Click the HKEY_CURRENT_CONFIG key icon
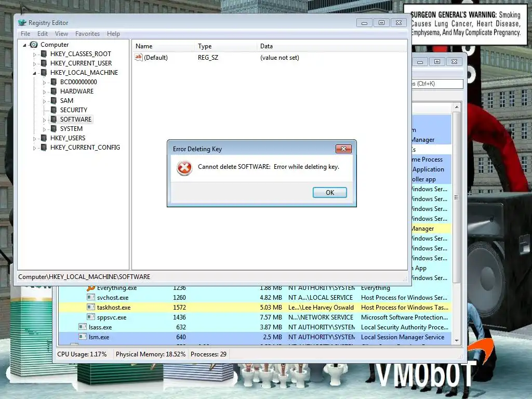Screen dimensions: 532x399 44,147
